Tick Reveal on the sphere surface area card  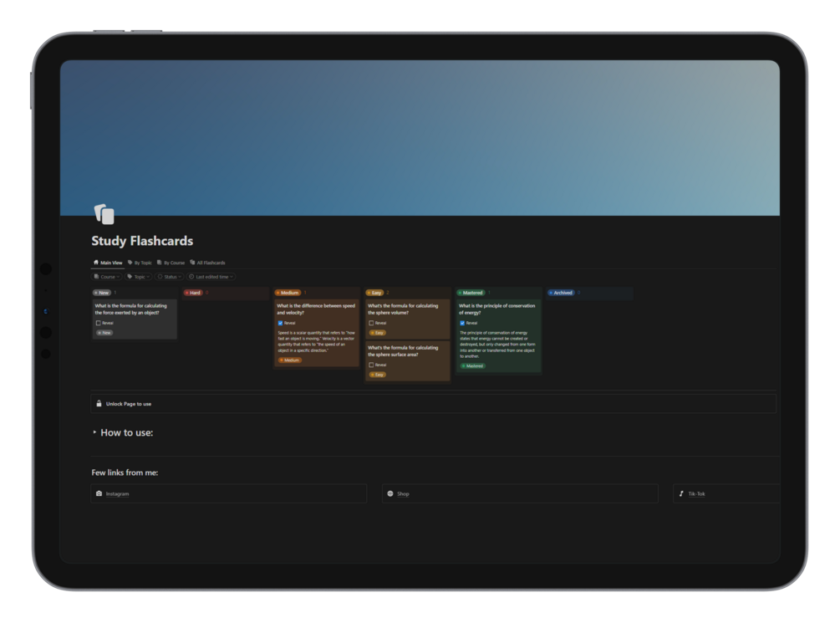[x=371, y=365]
